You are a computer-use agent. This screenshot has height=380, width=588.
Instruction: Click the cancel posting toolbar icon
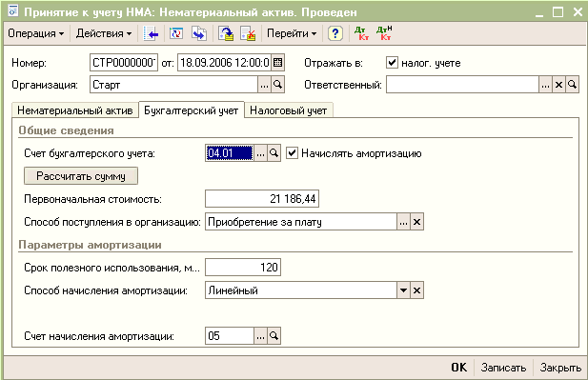[x=248, y=33]
